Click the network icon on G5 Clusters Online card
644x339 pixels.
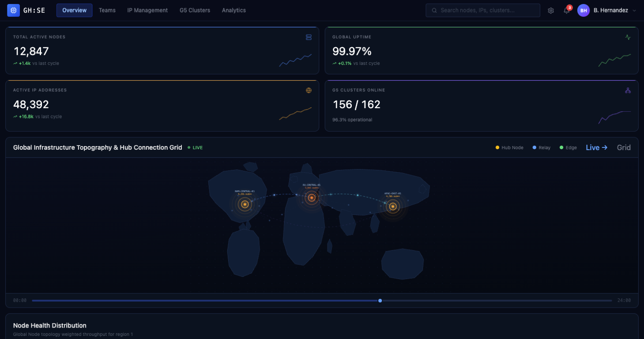[x=628, y=90]
